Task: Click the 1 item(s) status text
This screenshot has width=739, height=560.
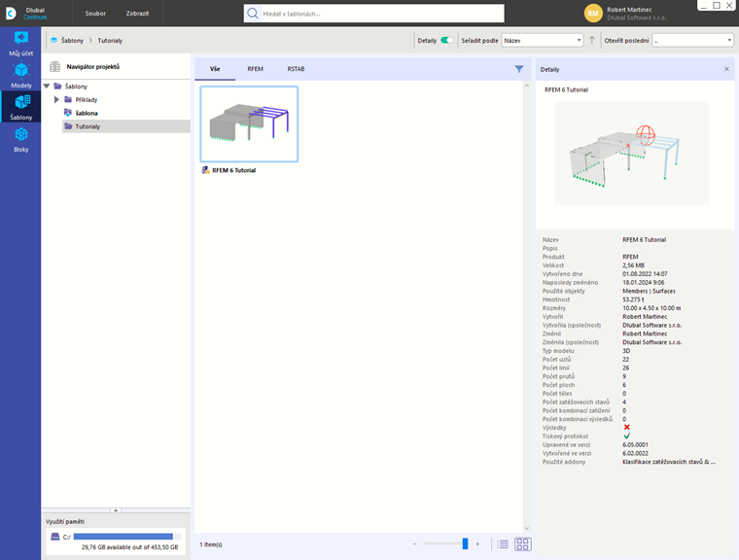Action: (211, 544)
